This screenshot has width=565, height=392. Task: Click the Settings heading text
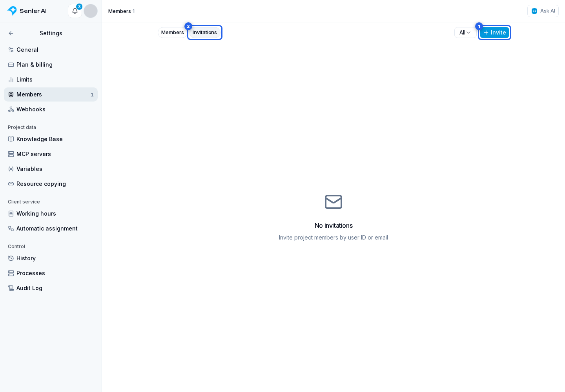tap(51, 33)
